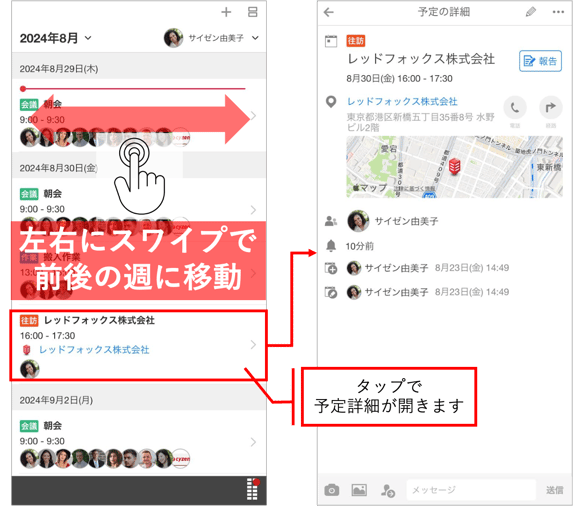The width and height of the screenshot is (573, 506).
Task: Tap the plus icon to add schedule
Action: [226, 12]
